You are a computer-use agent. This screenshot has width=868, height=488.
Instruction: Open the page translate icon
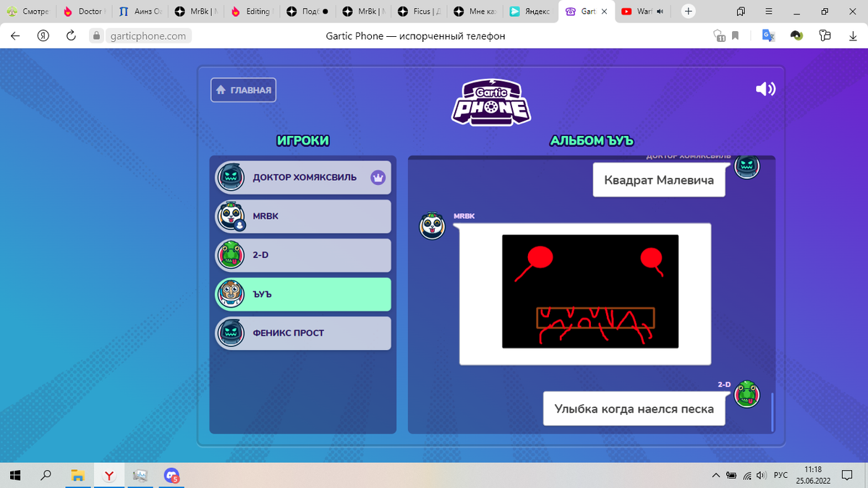point(768,35)
